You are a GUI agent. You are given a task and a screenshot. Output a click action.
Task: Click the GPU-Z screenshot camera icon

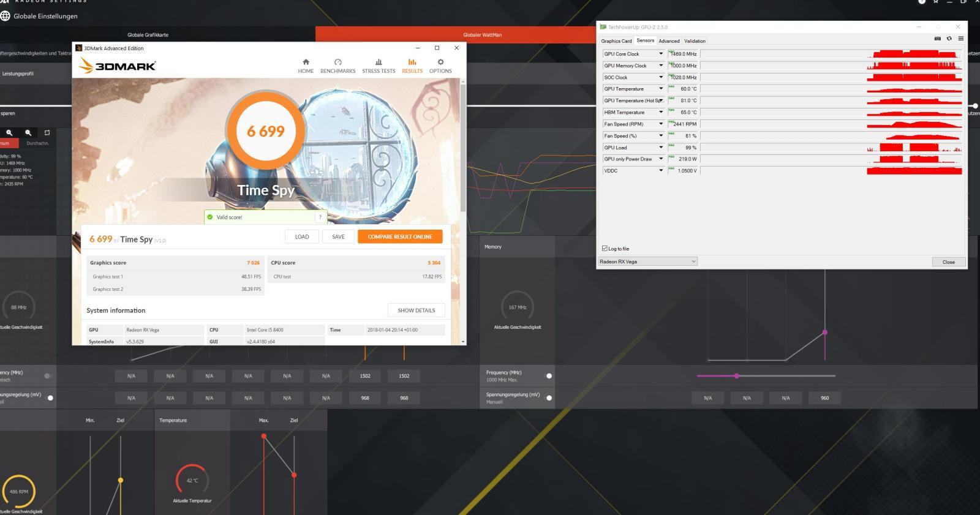pos(937,39)
